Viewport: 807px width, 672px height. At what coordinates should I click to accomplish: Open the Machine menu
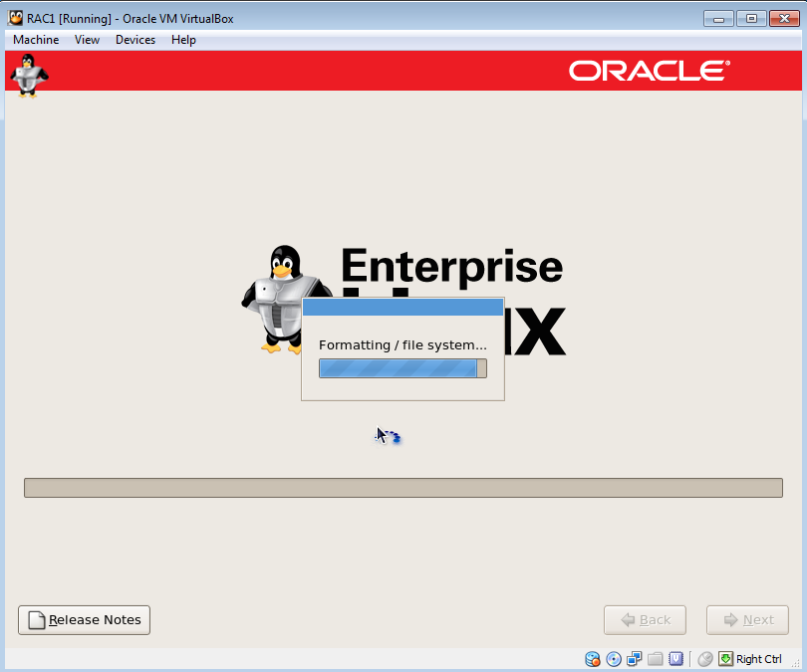click(x=36, y=40)
